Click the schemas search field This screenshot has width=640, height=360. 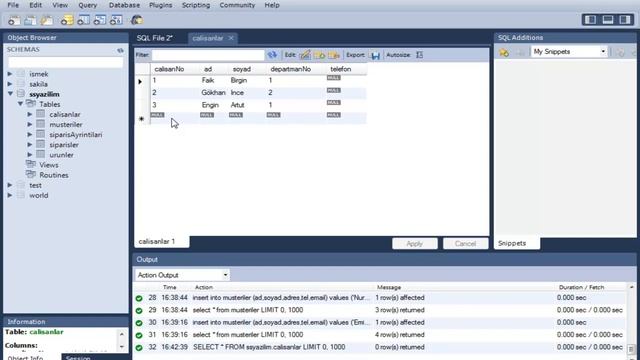[x=65, y=62]
